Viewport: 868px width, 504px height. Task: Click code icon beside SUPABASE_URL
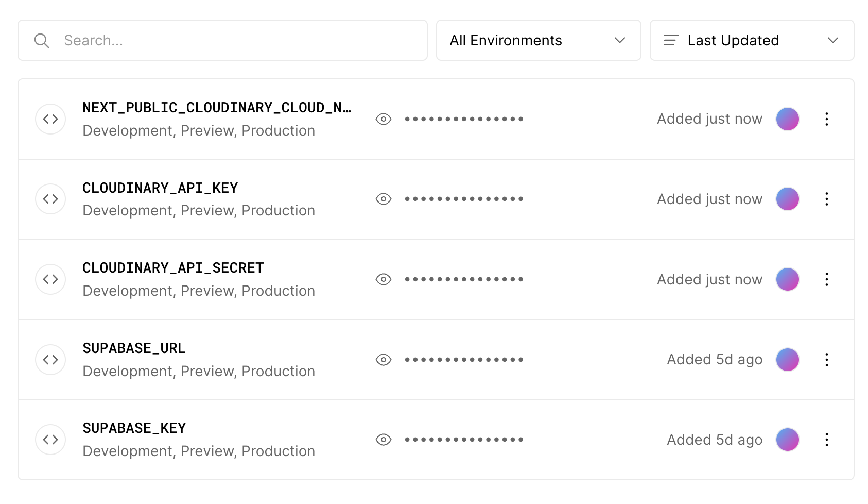pos(50,360)
